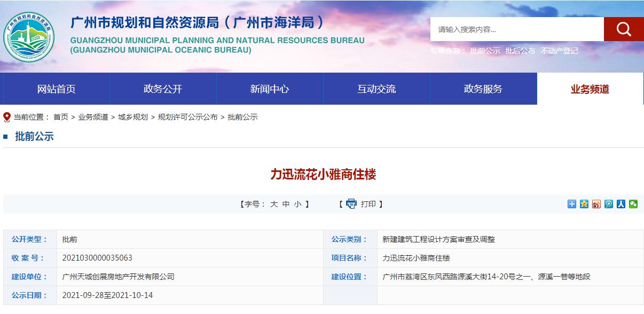This screenshot has width=644, height=314.
Task: Open the 新闻中心 menu
Action: tap(269, 89)
